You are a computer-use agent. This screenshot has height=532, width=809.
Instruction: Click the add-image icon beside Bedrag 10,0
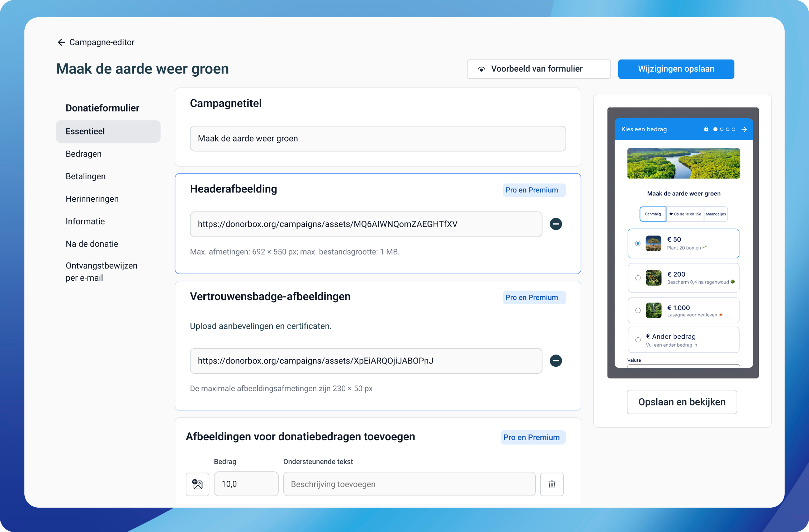click(198, 484)
